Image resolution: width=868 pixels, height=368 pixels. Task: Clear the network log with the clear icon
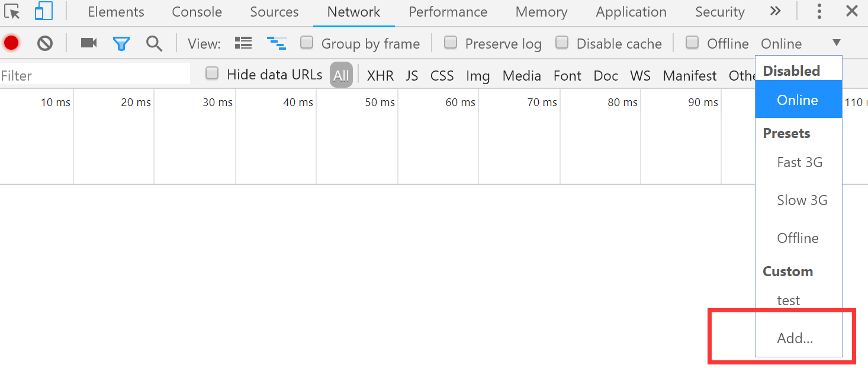[x=45, y=43]
